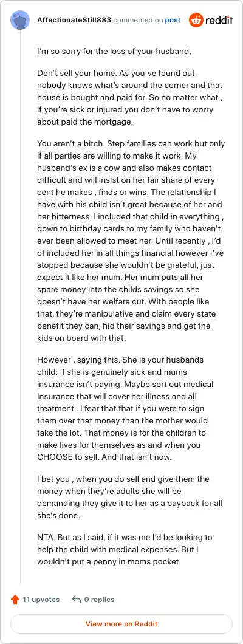Click the View more on Reddit button
The height and width of the screenshot is (644, 243).
[122, 624]
